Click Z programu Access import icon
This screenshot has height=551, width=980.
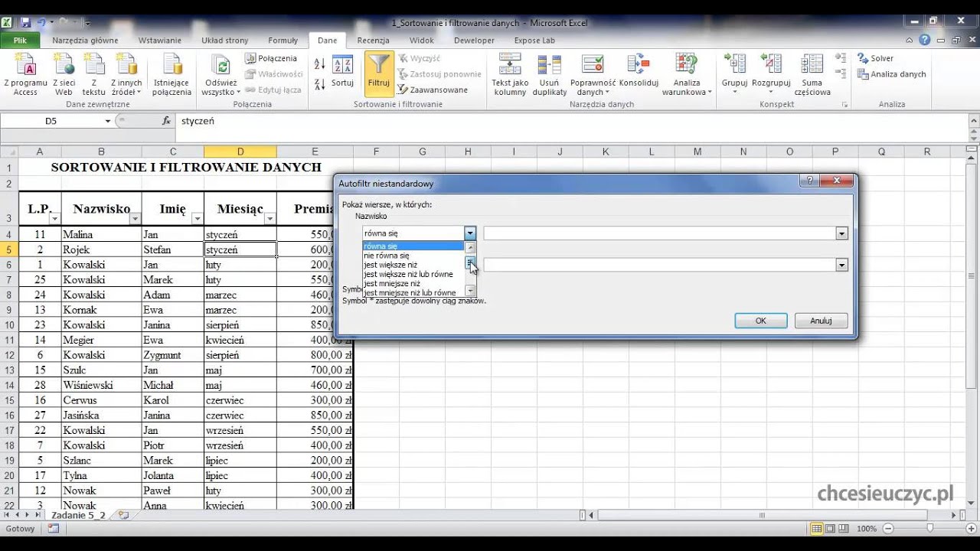pos(25,74)
